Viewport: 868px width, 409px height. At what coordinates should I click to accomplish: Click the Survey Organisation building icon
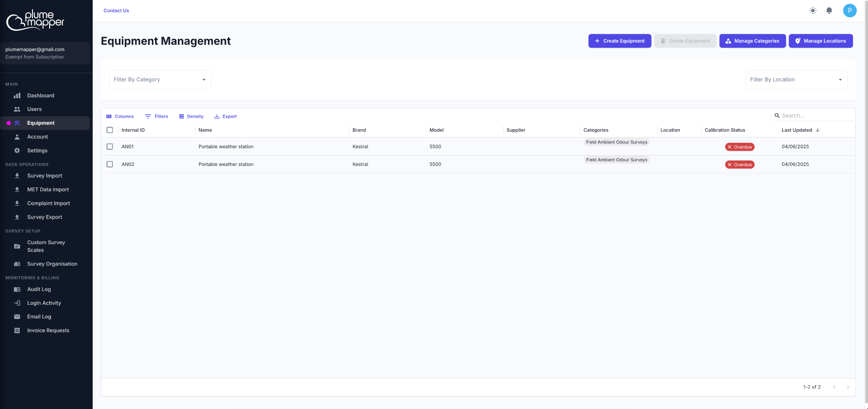(x=17, y=264)
